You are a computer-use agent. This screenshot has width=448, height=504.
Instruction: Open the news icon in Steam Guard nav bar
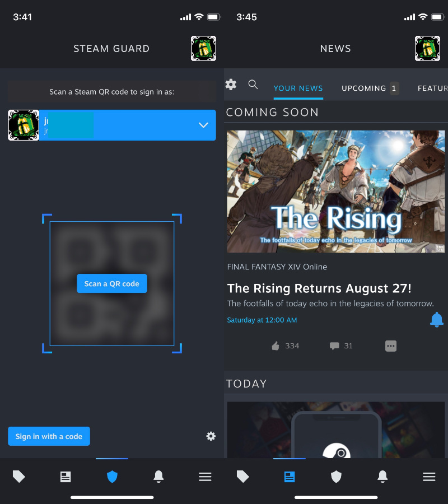coord(66,477)
